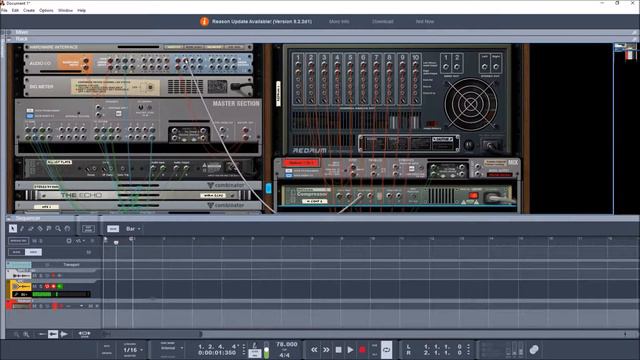Click rewind in the transport bar
Viewport: 640px width, 360px height.
click(314, 350)
